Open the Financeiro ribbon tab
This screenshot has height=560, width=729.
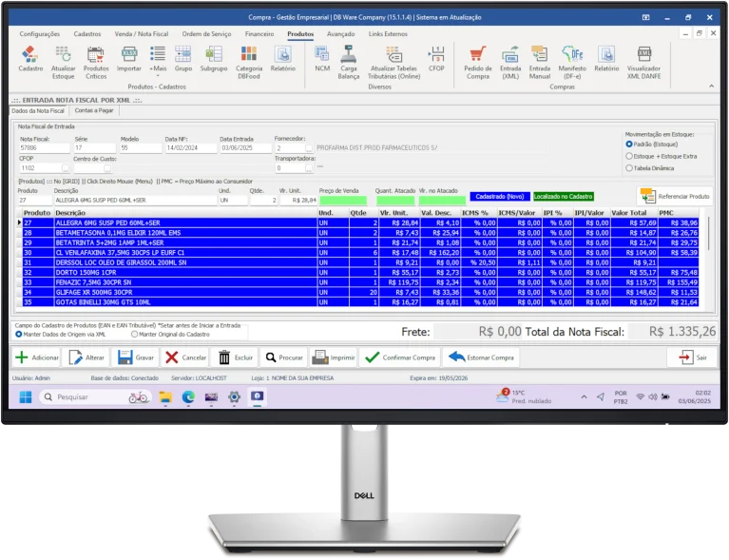(259, 33)
